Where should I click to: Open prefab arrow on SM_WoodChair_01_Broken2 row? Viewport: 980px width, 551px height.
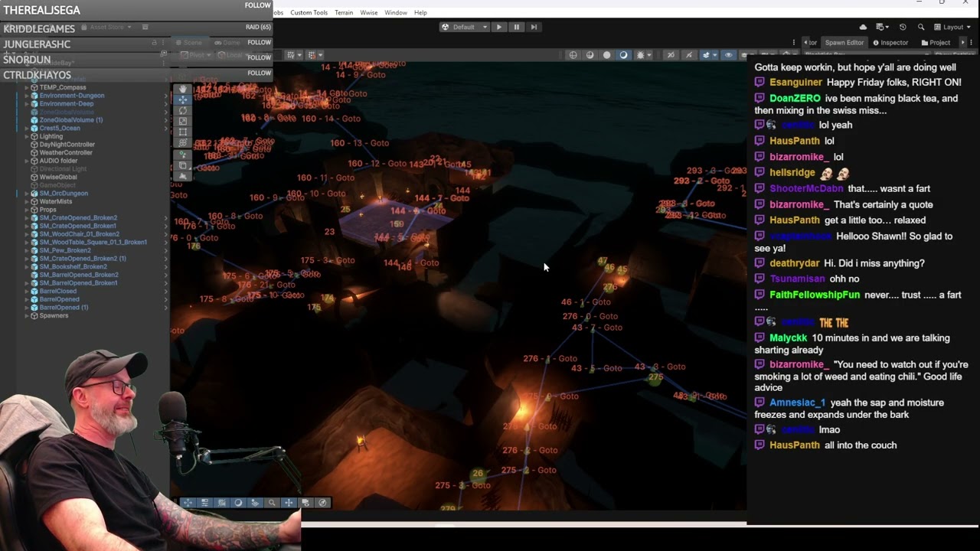coord(166,234)
